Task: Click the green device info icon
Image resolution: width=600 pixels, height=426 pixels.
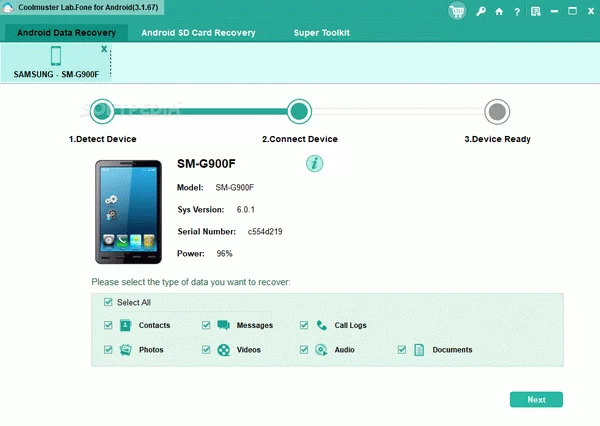Action: pyautogui.click(x=314, y=163)
